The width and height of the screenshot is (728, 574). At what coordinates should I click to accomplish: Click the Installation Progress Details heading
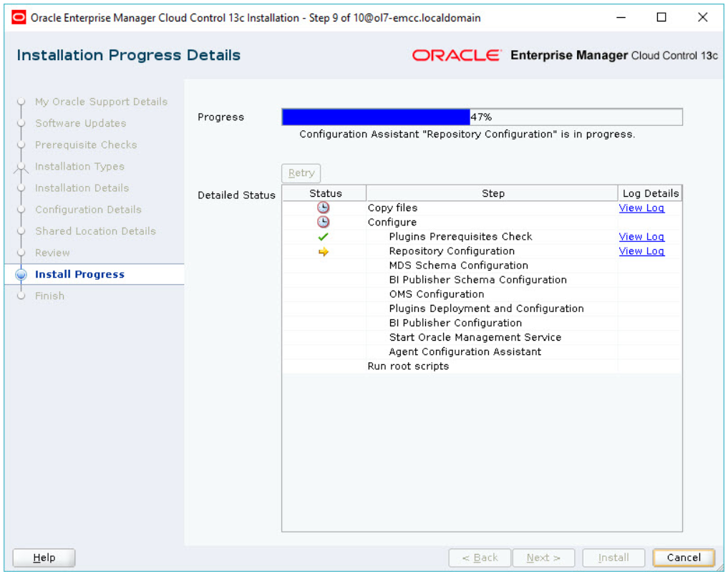(129, 55)
